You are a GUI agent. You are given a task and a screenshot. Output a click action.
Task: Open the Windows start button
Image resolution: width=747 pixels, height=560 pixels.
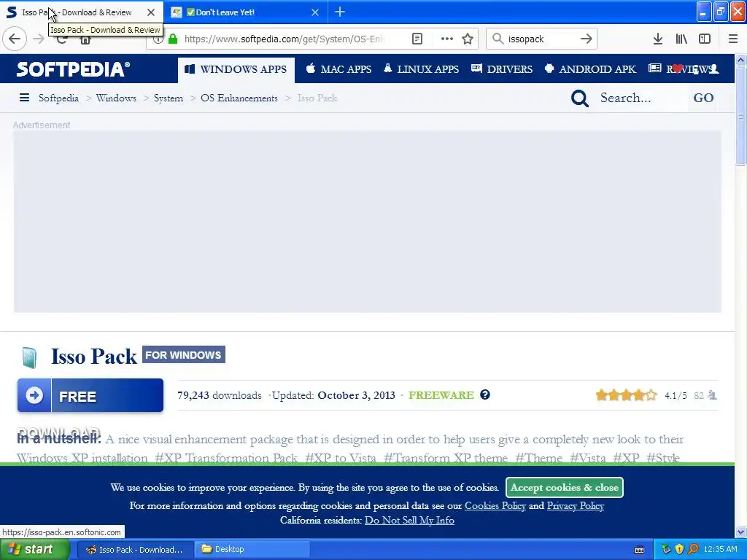(x=34, y=550)
